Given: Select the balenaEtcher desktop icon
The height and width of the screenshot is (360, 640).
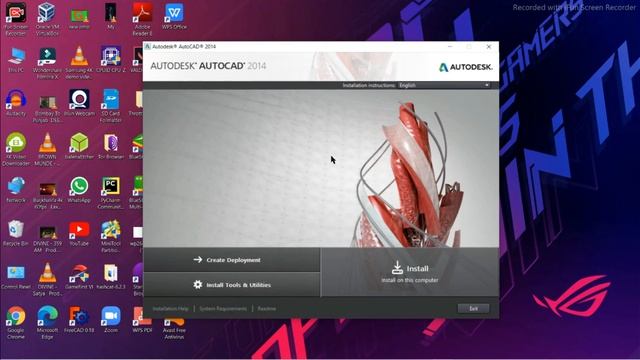Looking at the screenshot, I should point(79,146).
